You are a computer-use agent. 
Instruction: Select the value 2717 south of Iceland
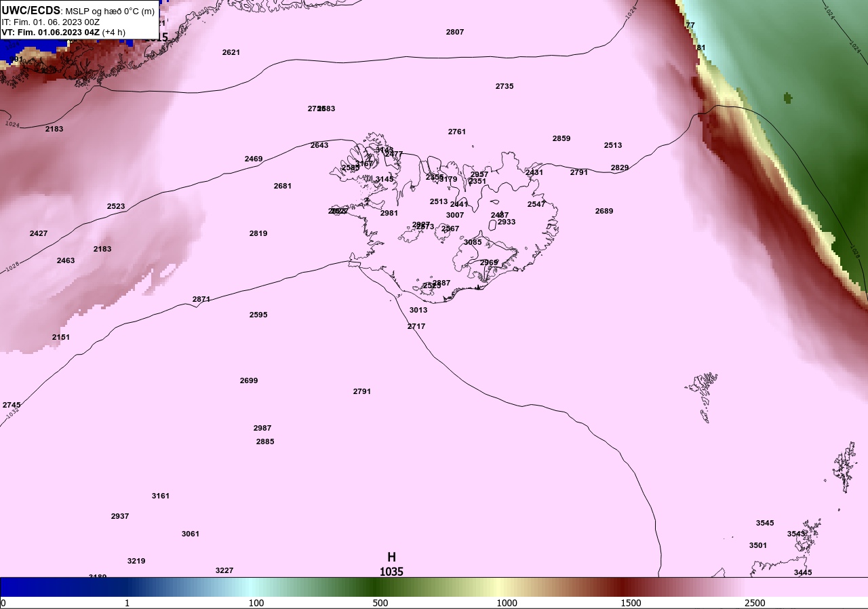(416, 326)
